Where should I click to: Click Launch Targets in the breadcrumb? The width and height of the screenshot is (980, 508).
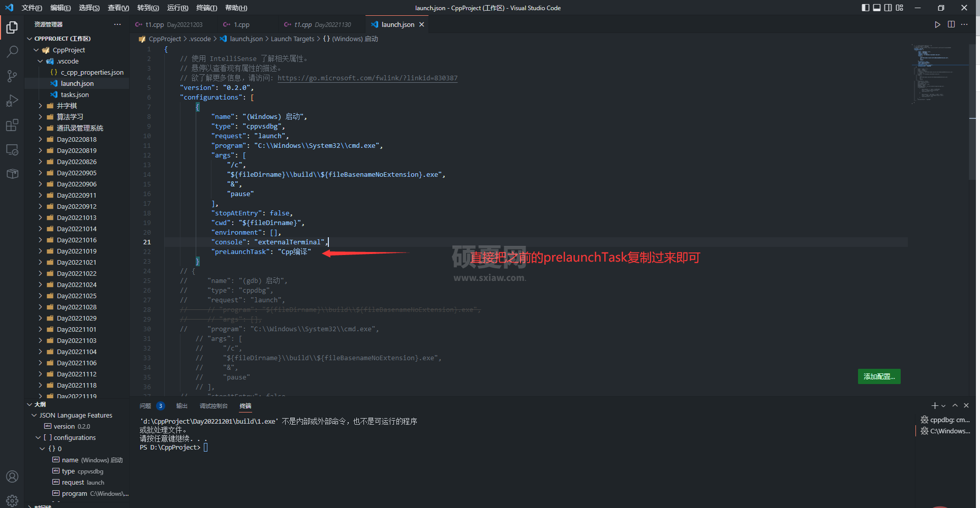tap(292, 39)
